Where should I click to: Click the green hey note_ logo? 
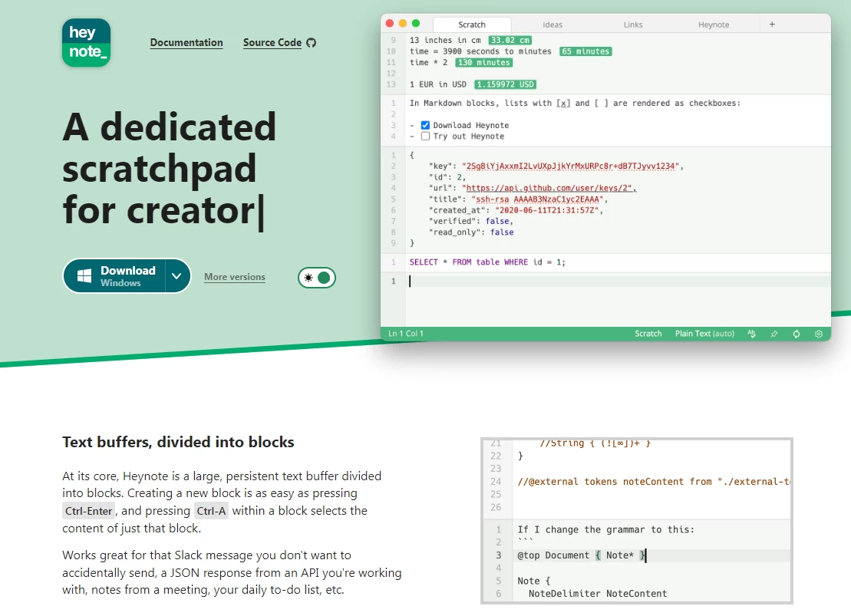pyautogui.click(x=86, y=43)
